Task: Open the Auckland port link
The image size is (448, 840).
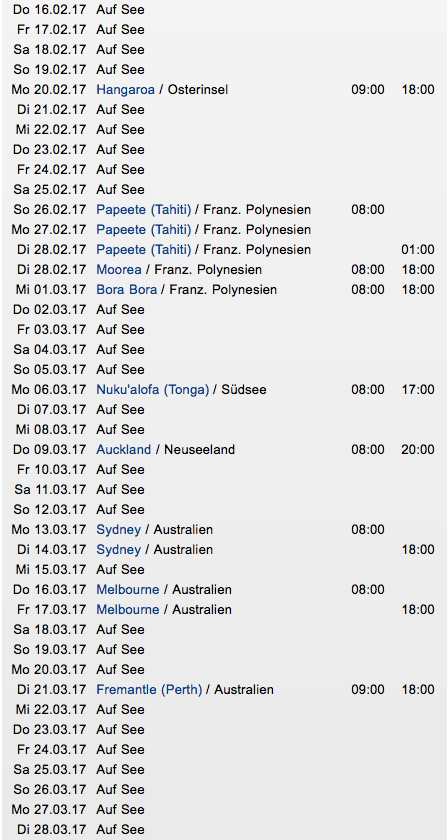Action: [x=124, y=449]
